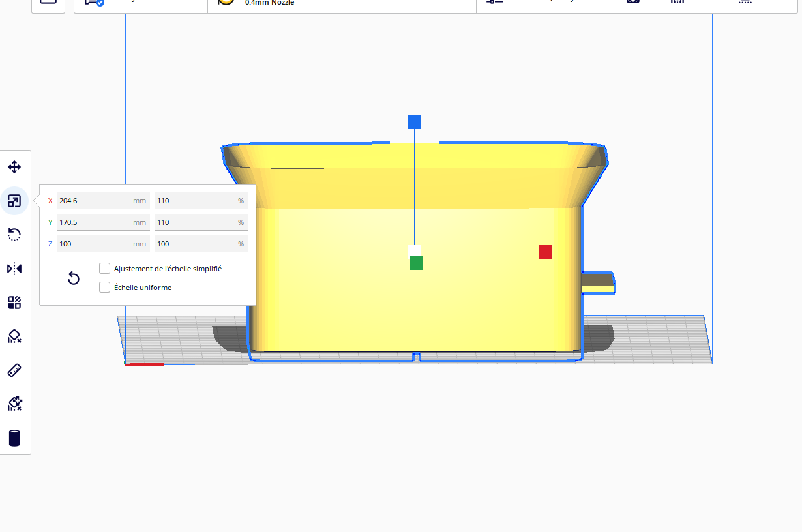
Task: Select the ruler measure tool
Action: pyautogui.click(x=14, y=370)
